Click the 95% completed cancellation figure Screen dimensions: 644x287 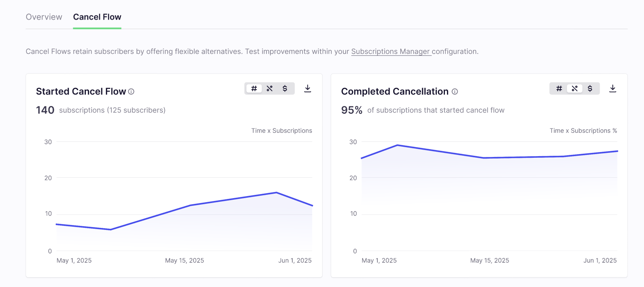[x=352, y=110]
